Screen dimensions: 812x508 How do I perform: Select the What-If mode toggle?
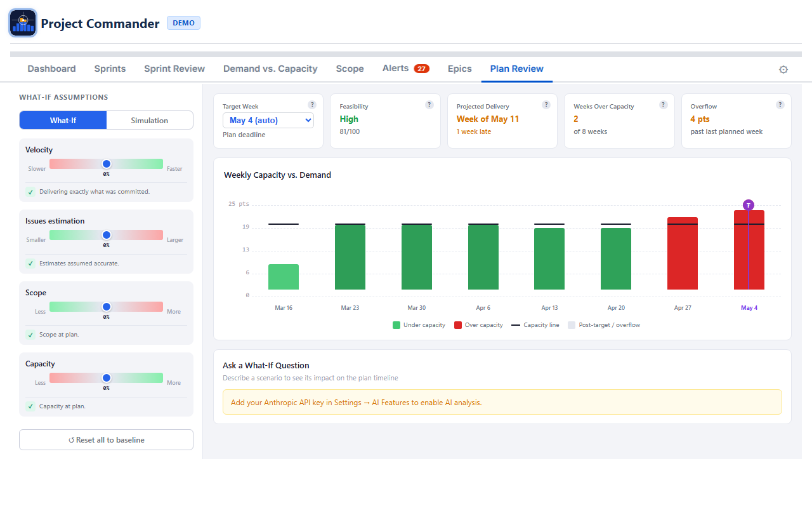coord(63,120)
